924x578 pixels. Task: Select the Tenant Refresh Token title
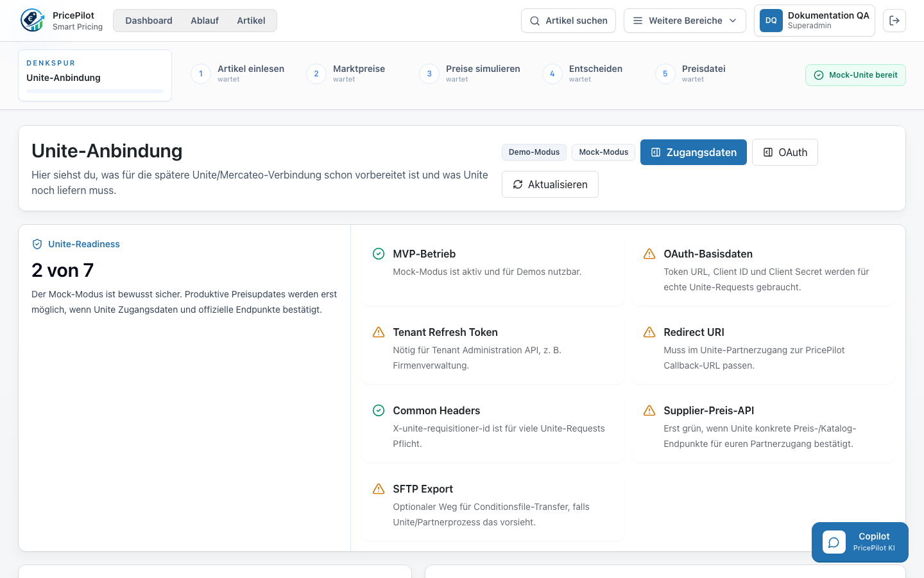(445, 332)
